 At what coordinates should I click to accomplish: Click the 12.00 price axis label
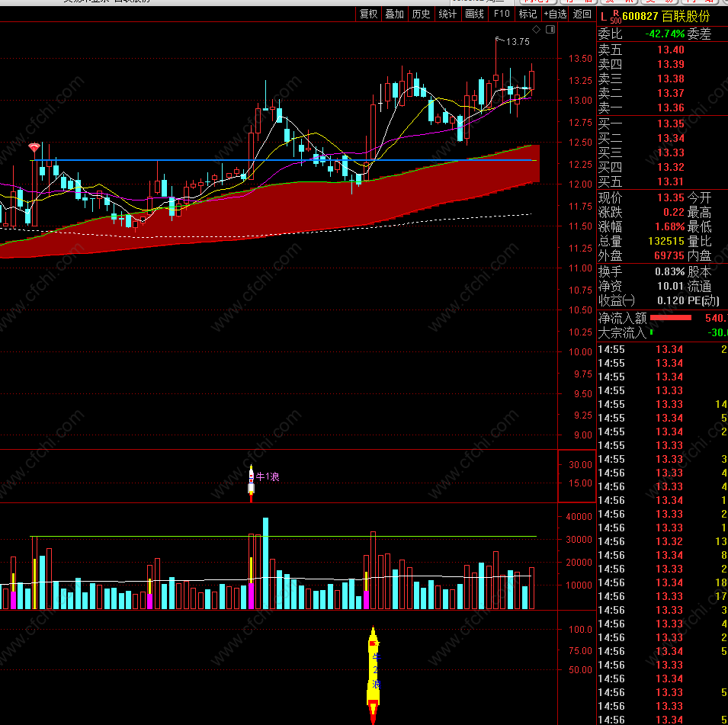pos(580,184)
